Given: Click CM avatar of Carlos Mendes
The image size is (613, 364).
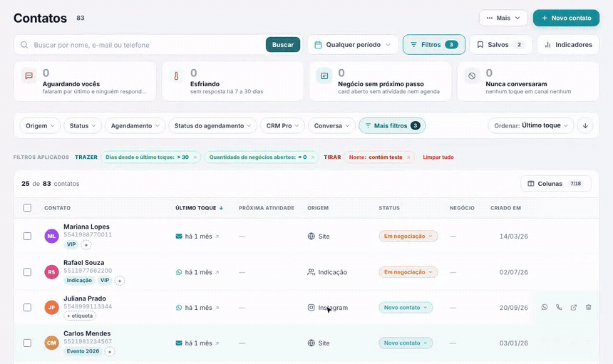Looking at the screenshot, I should pyautogui.click(x=51, y=343).
